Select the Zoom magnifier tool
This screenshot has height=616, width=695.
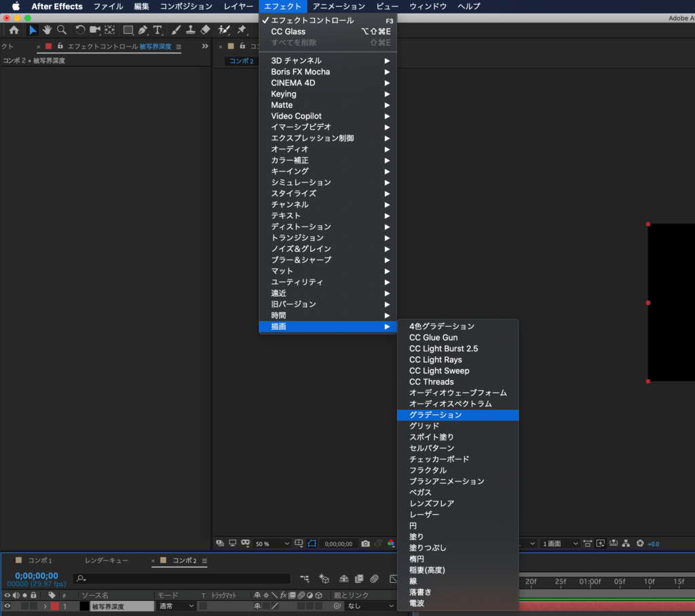pyautogui.click(x=62, y=30)
